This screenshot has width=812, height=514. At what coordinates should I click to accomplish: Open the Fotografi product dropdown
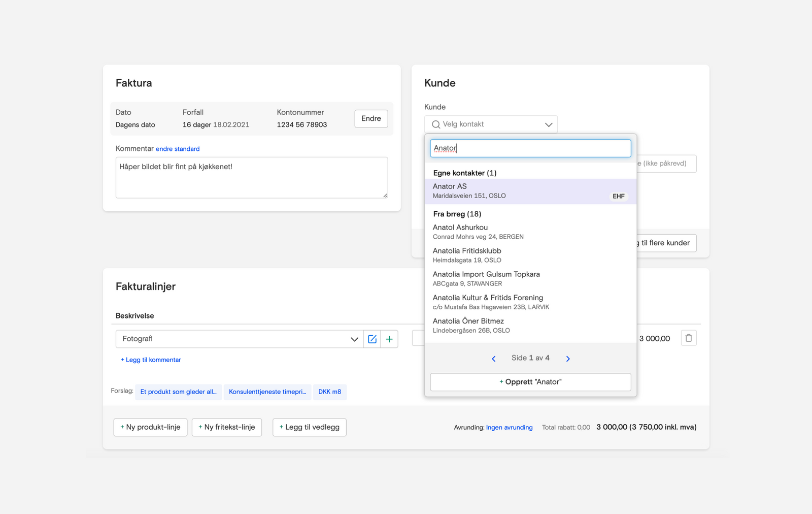[354, 339]
